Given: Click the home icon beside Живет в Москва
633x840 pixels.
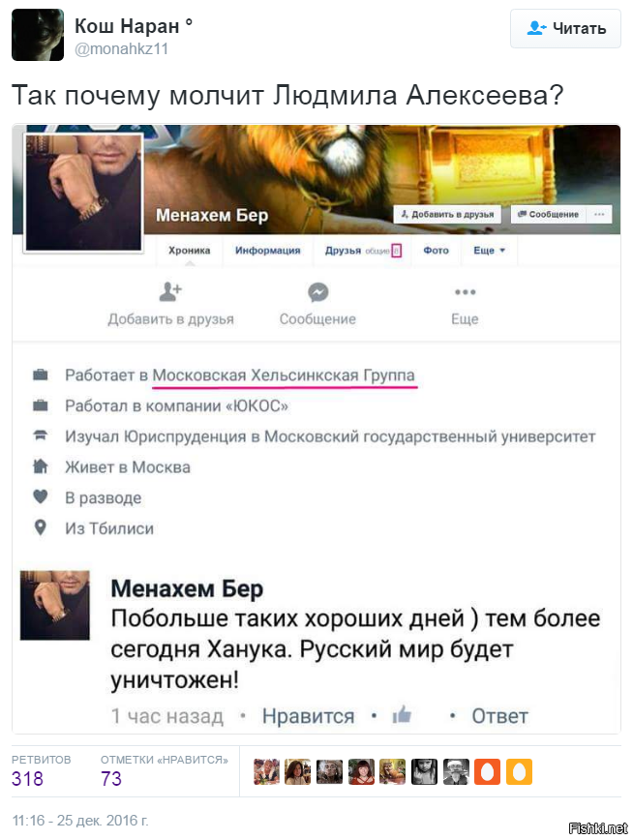Looking at the screenshot, I should 41,466.
